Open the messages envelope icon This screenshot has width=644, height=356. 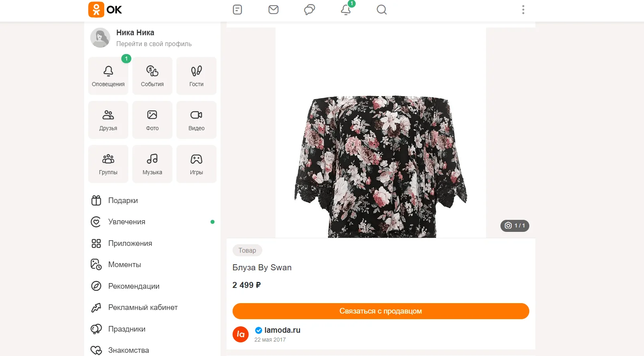[x=273, y=10]
